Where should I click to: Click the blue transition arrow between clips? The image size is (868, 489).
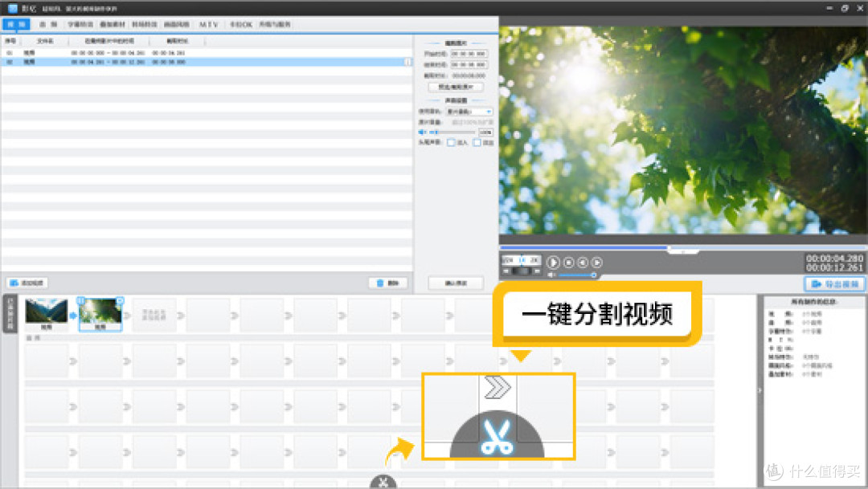[x=73, y=316]
